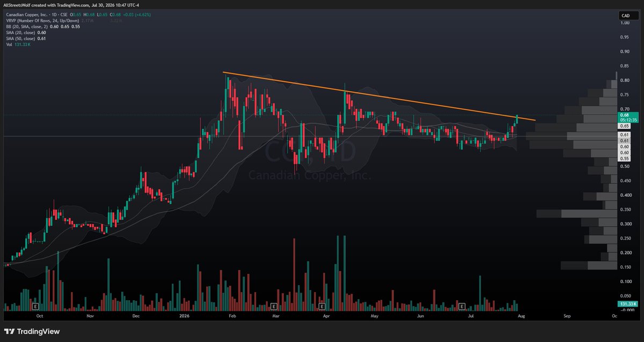Click the TradingView logo at bottom left
This screenshot has width=644, height=342.
coord(32,331)
